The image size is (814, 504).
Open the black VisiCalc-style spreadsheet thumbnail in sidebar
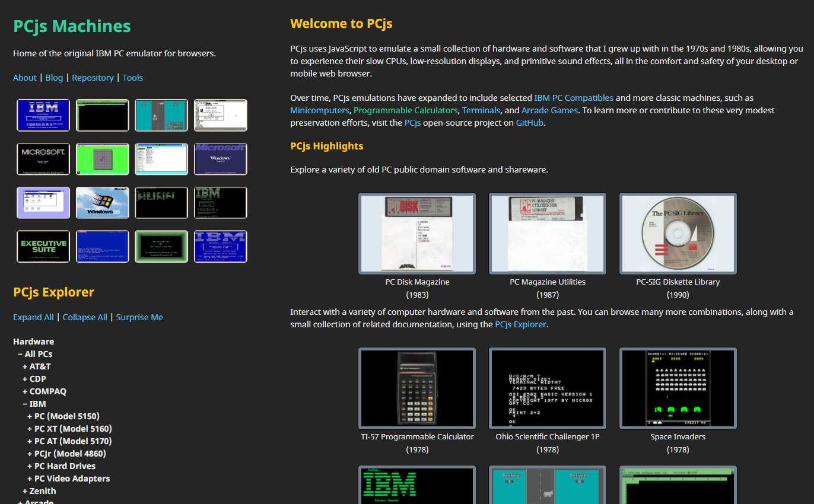point(102,115)
